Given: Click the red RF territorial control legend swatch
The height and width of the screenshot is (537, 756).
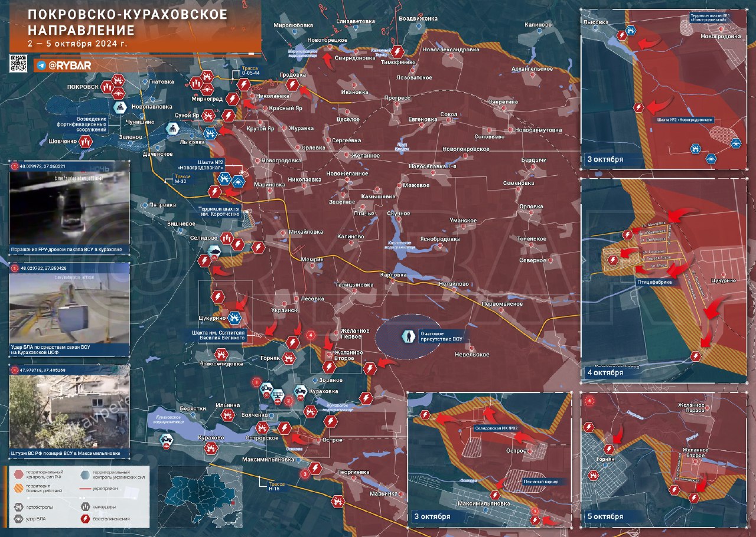Looking at the screenshot, I should pos(18,474).
